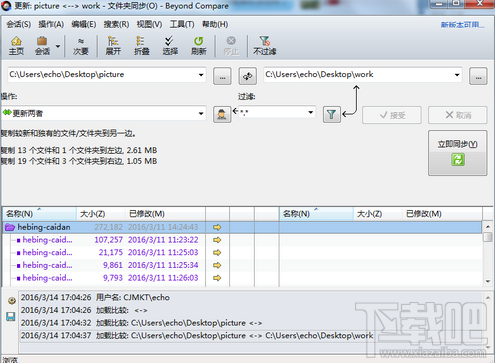Toggle the 次要 minor differences button
Screen dimensions: 495x363
point(81,45)
